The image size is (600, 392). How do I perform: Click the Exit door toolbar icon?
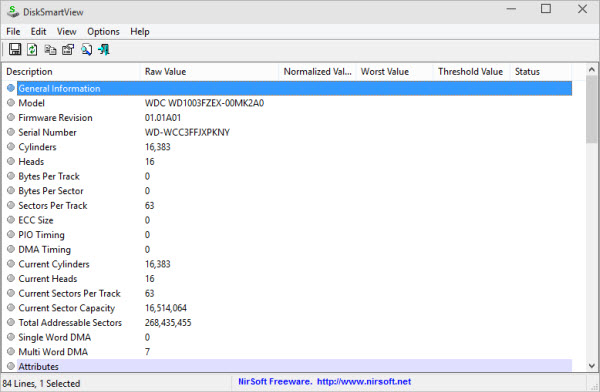point(104,49)
